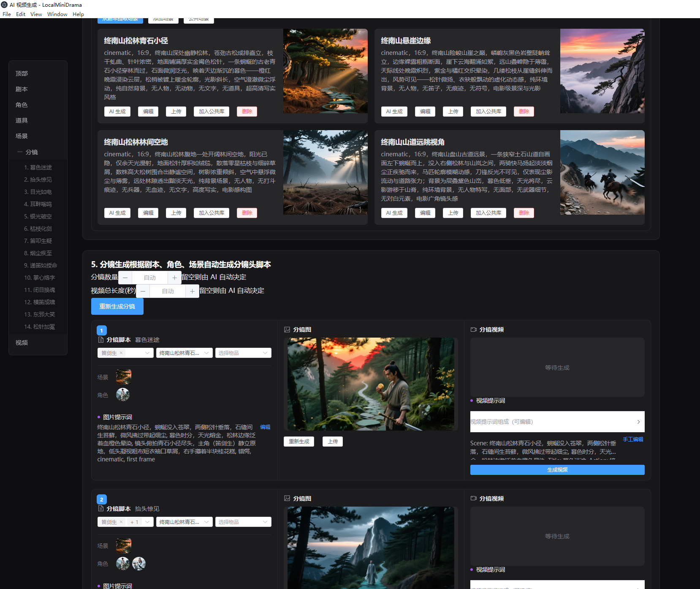The height and width of the screenshot is (589, 700).
Task: Click shot 1 character avatar under 角色
Action: coord(123,395)
